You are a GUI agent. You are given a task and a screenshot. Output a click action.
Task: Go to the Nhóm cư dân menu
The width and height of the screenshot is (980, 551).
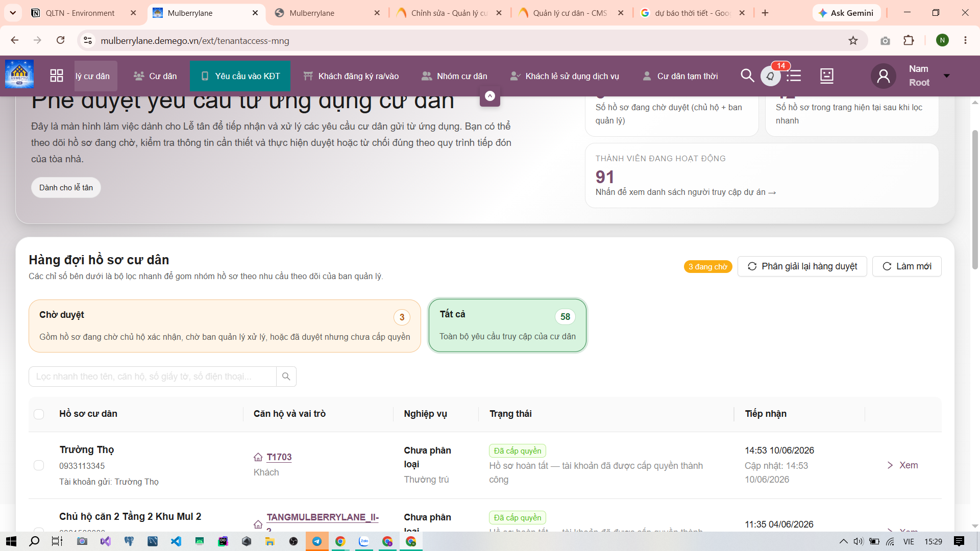point(454,76)
